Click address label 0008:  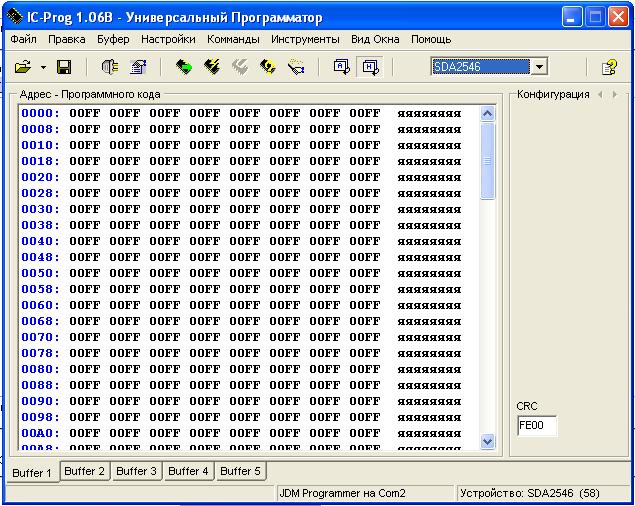pos(40,129)
